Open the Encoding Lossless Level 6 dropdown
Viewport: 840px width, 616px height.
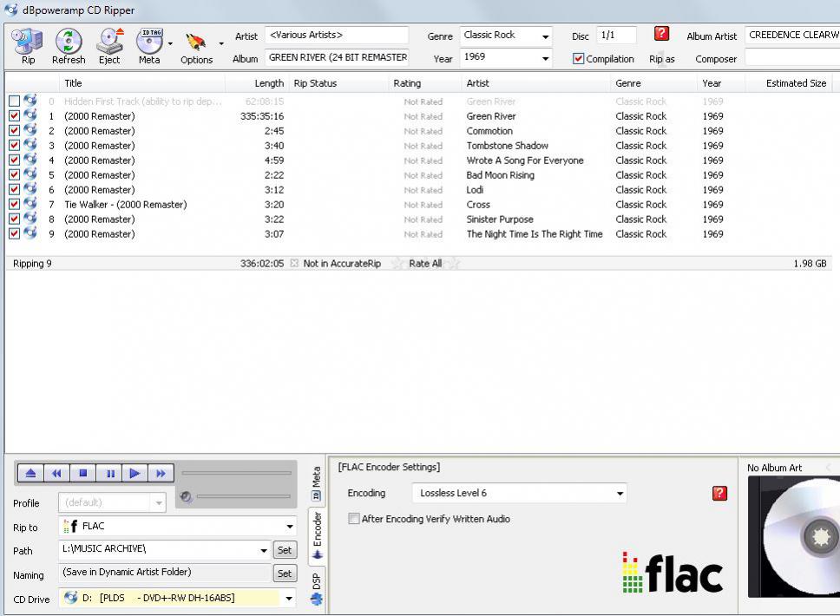tap(620, 494)
